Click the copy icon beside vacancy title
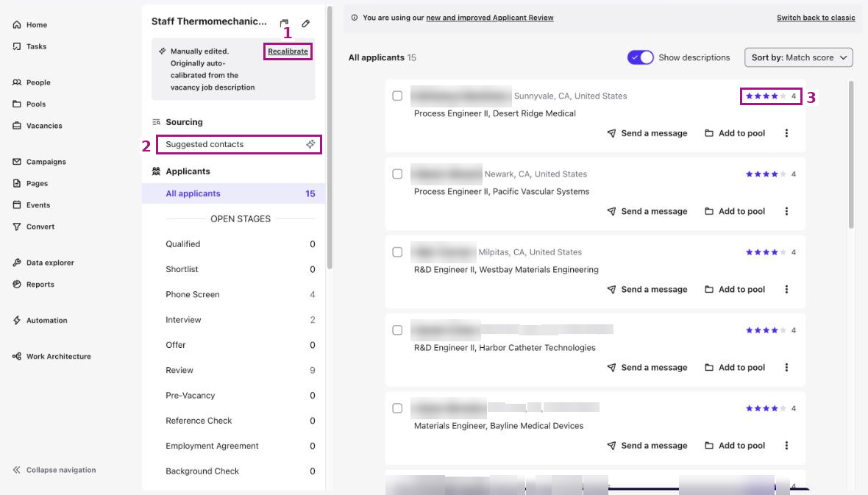Image resolution: width=868 pixels, height=495 pixels. (284, 24)
